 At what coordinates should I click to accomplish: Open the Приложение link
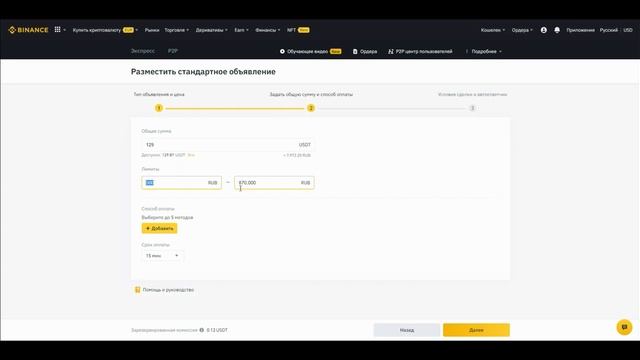(580, 30)
